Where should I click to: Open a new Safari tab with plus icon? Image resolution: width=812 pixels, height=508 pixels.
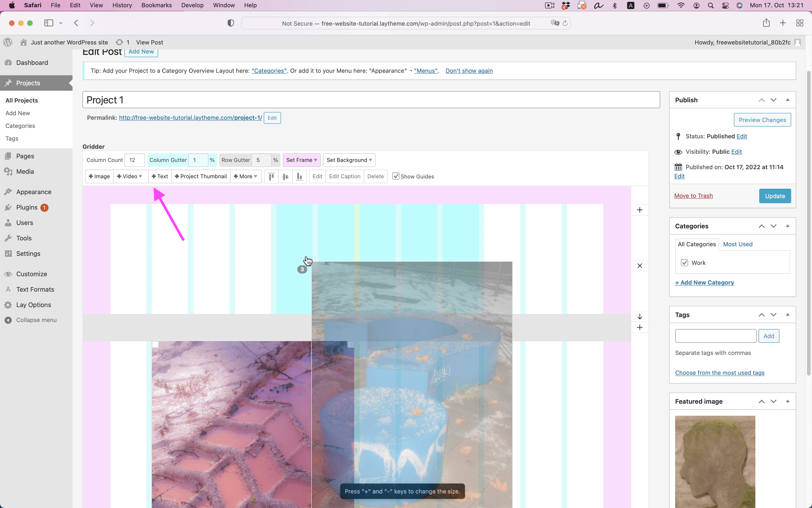coord(783,23)
